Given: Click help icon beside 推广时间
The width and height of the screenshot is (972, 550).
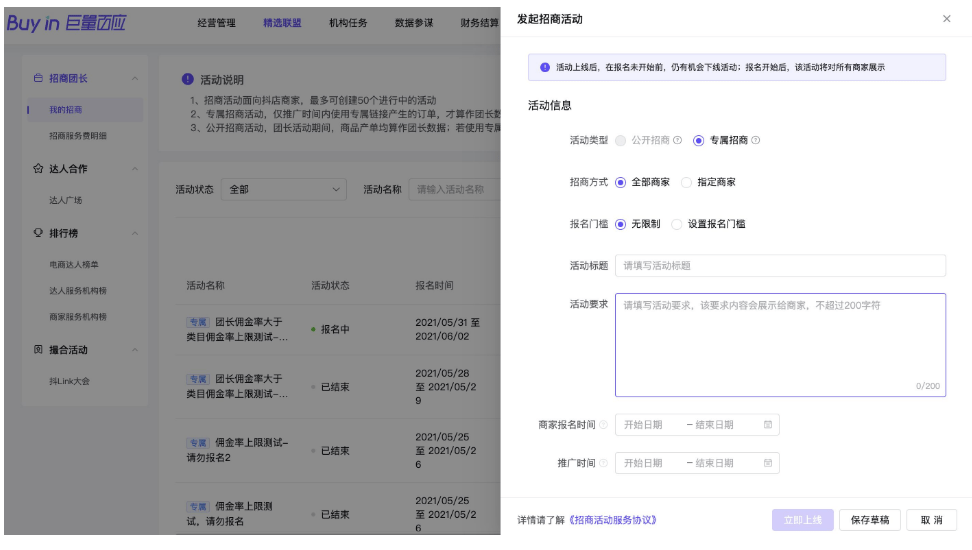Looking at the screenshot, I should [x=603, y=463].
